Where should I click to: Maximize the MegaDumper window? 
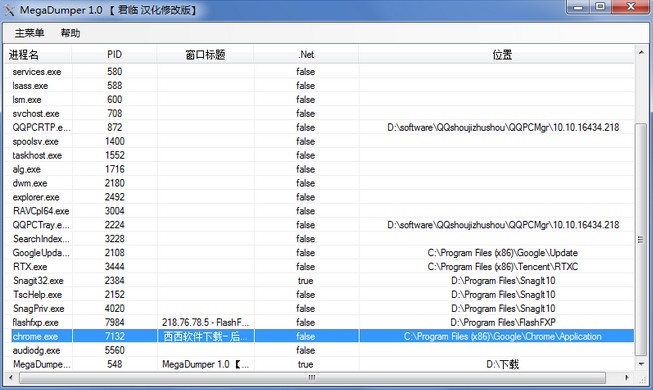(600, 7)
